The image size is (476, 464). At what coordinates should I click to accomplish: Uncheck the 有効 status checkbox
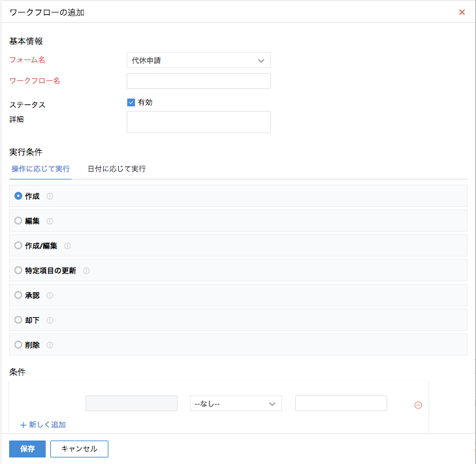[131, 102]
